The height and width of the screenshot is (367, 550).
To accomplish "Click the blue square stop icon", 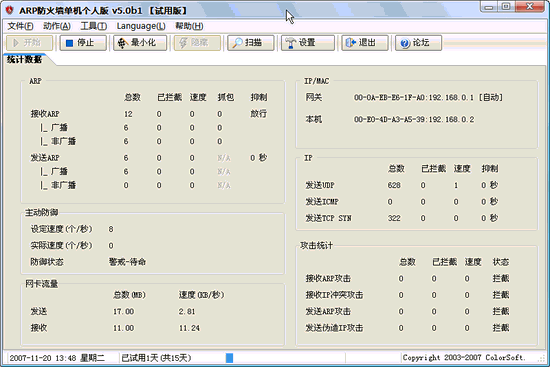I will [69, 43].
